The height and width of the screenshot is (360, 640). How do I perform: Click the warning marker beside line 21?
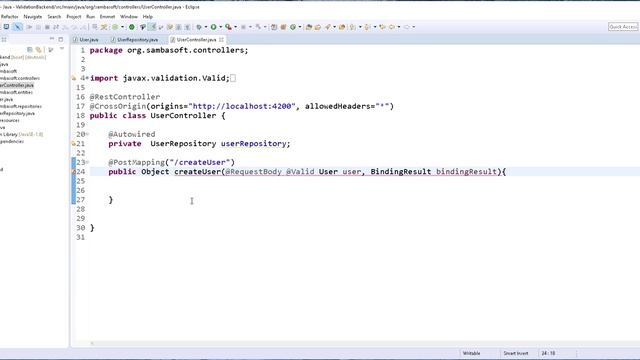tap(73, 144)
